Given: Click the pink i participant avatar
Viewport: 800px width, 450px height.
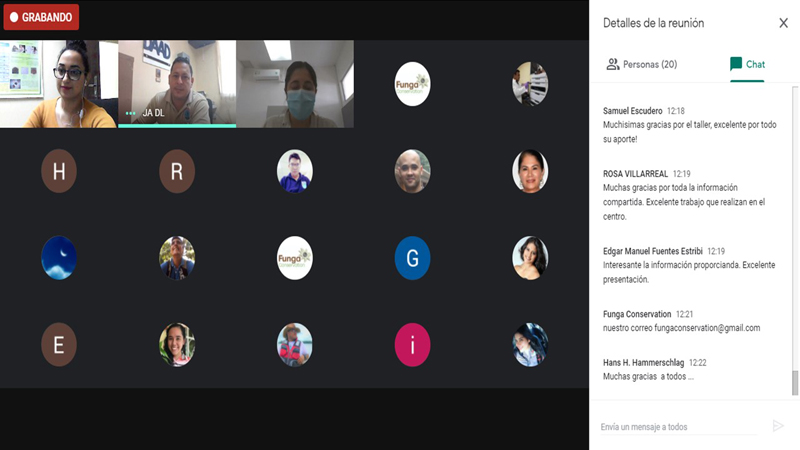Looking at the screenshot, I should (412, 344).
